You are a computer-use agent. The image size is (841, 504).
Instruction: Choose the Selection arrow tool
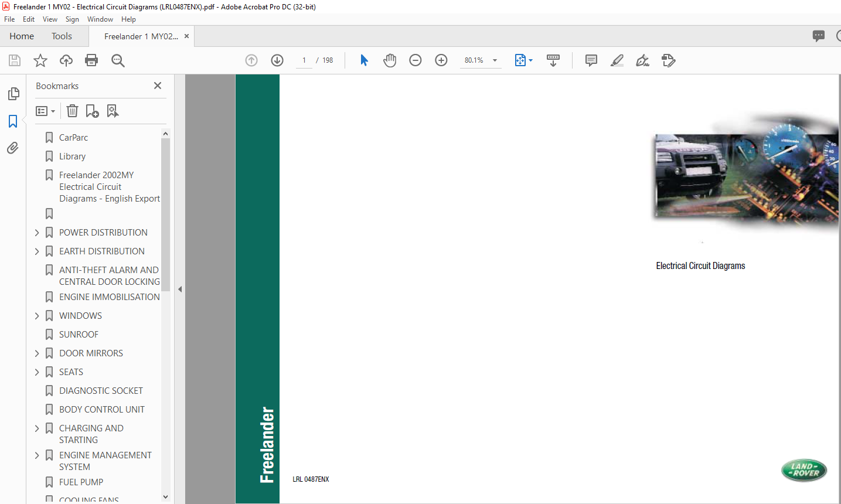pyautogui.click(x=364, y=60)
